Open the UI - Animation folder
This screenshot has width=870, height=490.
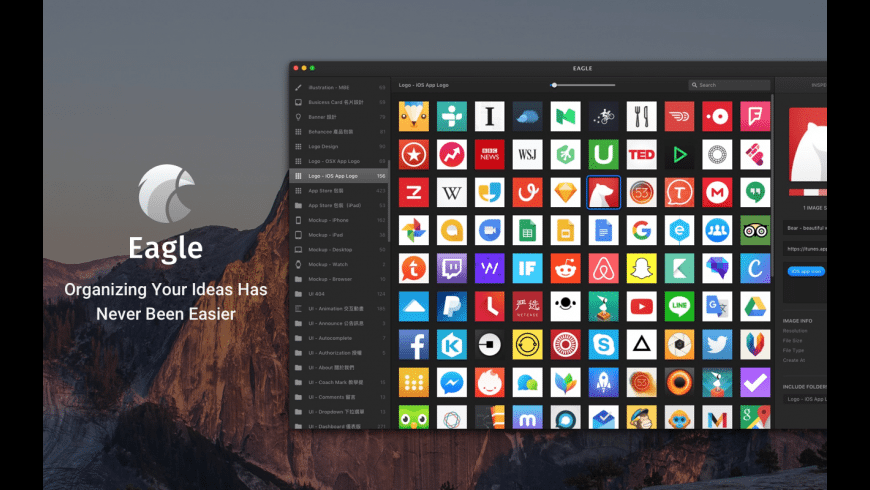(x=339, y=309)
